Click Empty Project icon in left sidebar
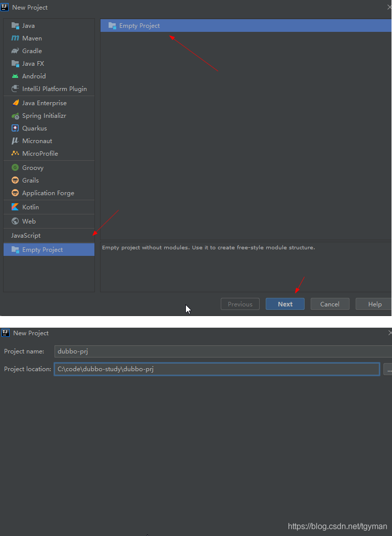The width and height of the screenshot is (392, 536). point(15,249)
